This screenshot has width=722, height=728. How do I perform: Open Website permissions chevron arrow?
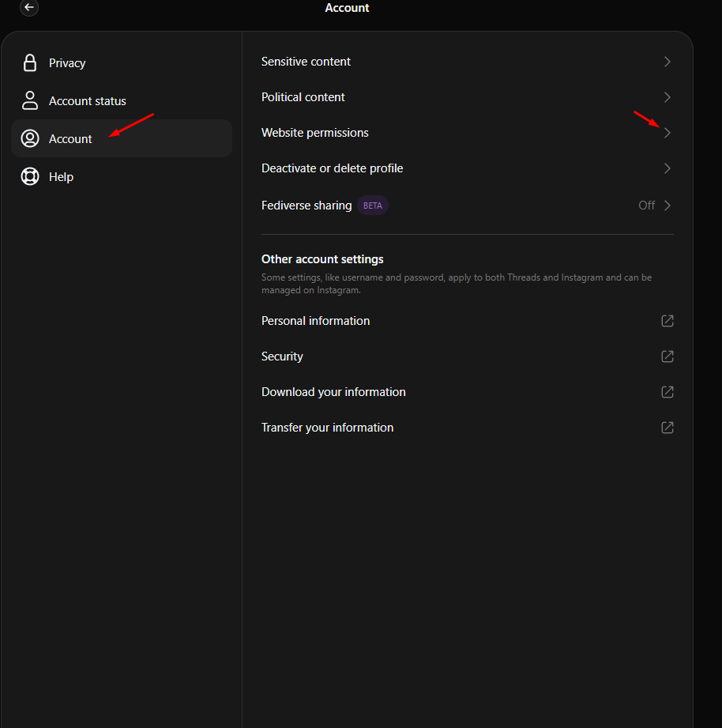(667, 133)
